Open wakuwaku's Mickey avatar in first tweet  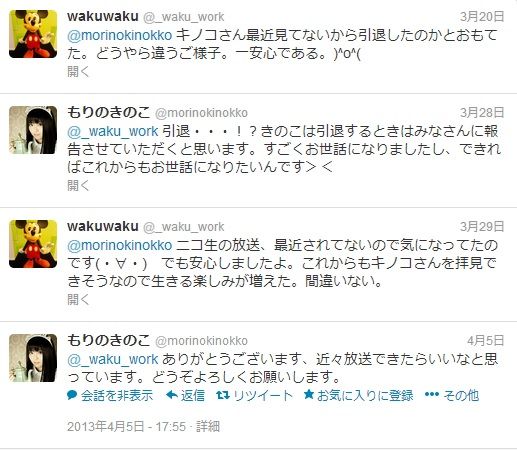pyautogui.click(x=33, y=34)
